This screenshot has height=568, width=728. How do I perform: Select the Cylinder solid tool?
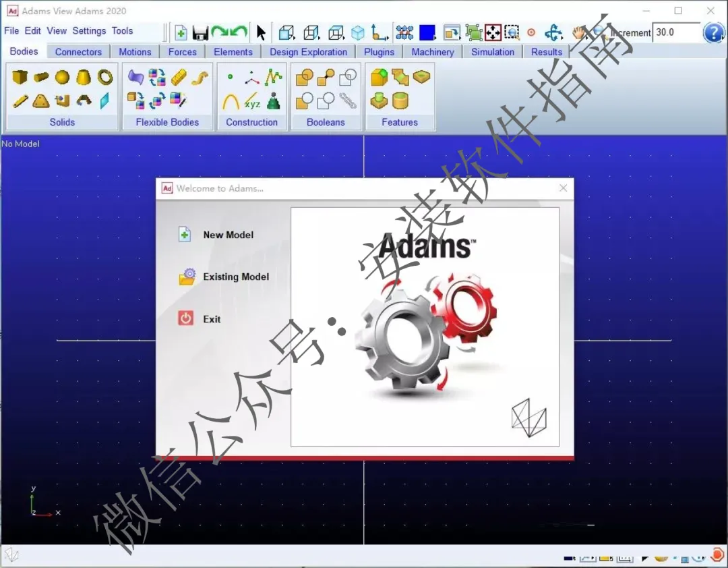41,77
